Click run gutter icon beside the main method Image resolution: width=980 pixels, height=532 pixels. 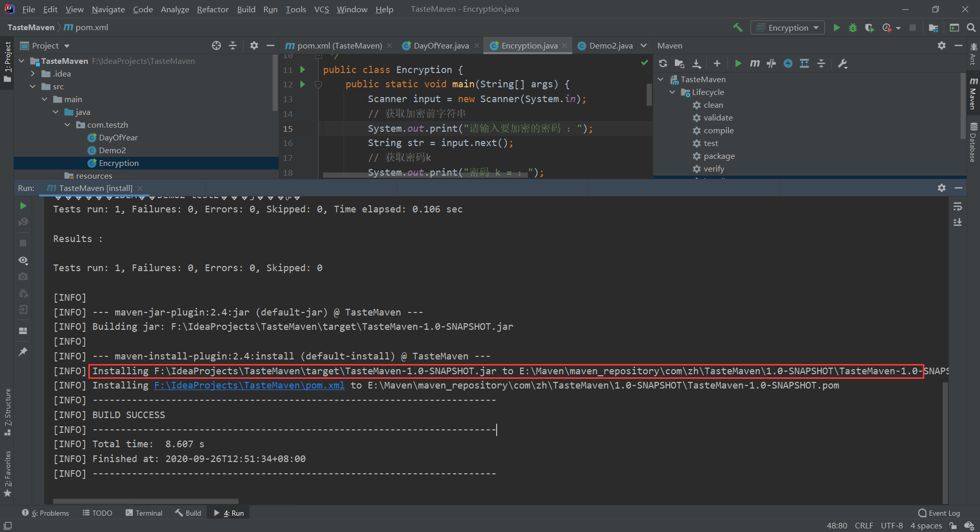303,84
